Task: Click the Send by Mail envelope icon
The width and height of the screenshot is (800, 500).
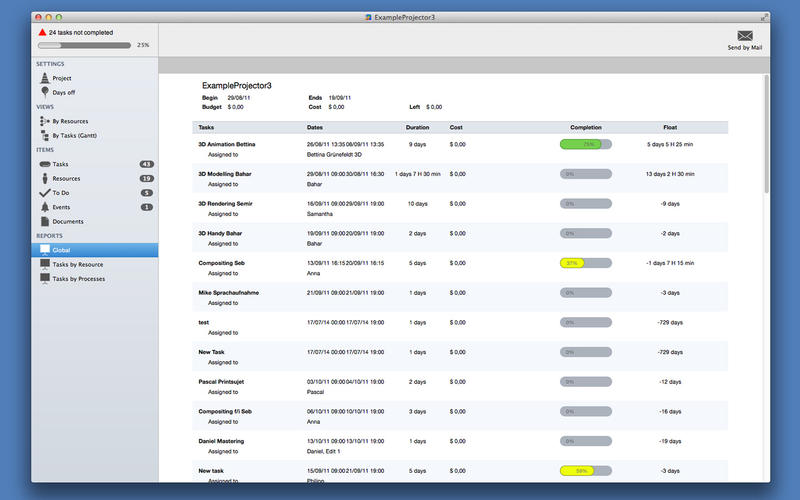Action: pyautogui.click(x=744, y=36)
